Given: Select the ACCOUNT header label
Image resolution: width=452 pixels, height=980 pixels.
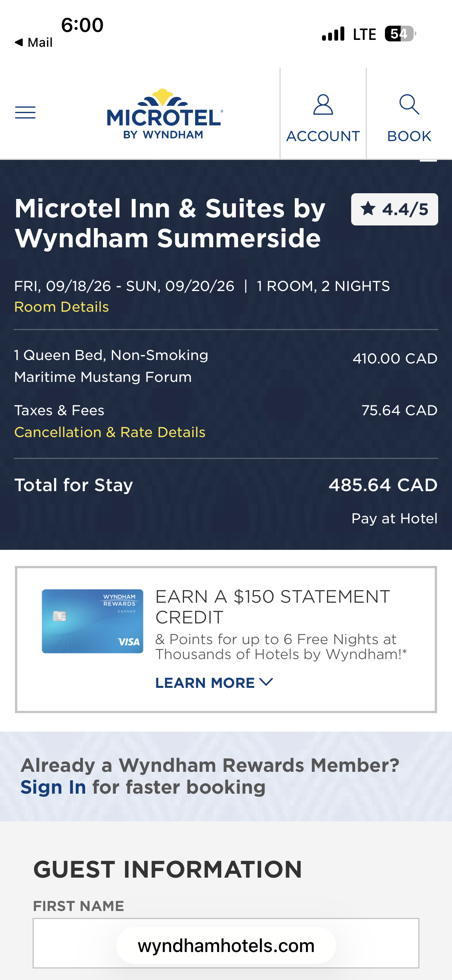Looking at the screenshot, I should click(x=323, y=136).
